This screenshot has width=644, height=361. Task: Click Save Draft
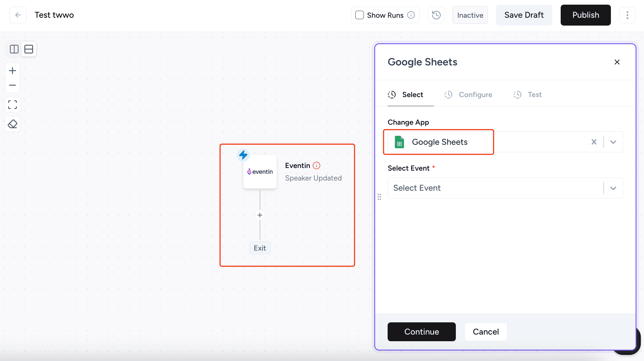[x=524, y=15]
